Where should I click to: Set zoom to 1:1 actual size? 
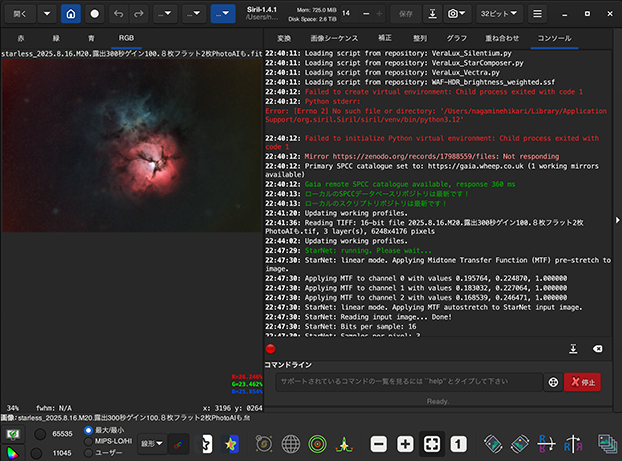pyautogui.click(x=457, y=443)
